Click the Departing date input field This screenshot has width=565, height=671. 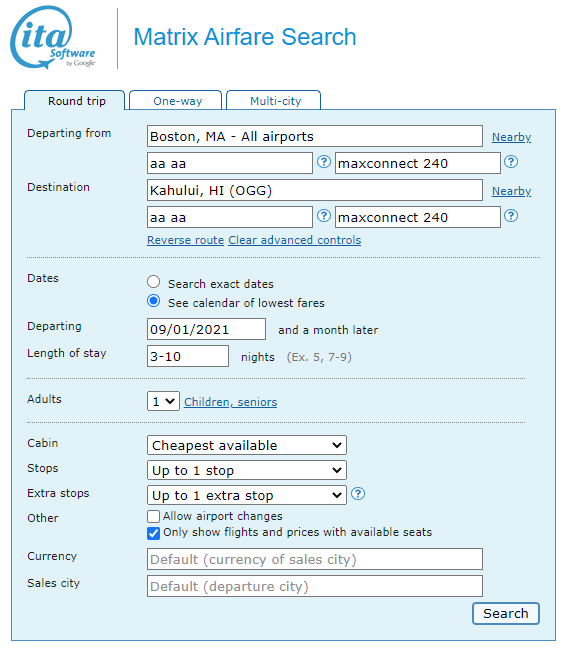[x=206, y=329]
